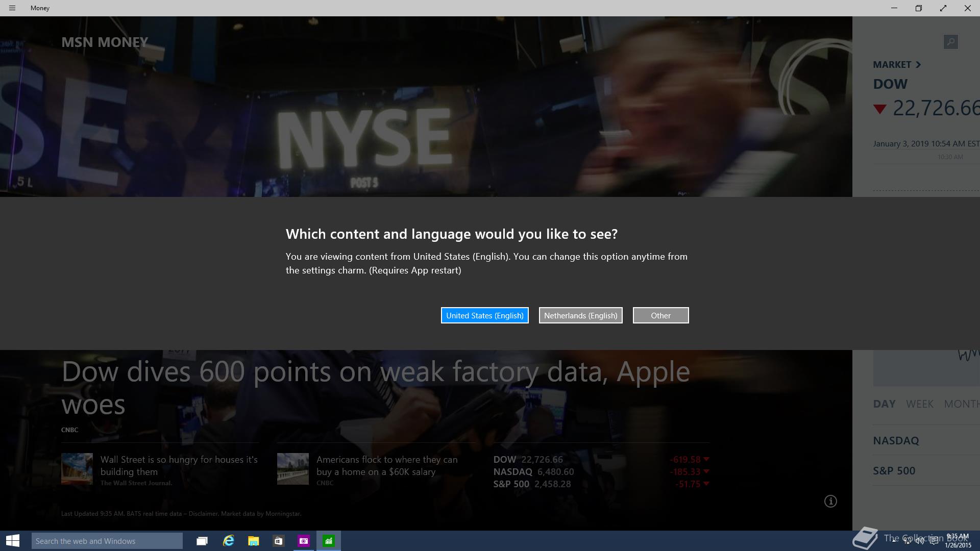Click the red DOW down-arrow indicator
Screen dimensions: 980x551
point(879,109)
